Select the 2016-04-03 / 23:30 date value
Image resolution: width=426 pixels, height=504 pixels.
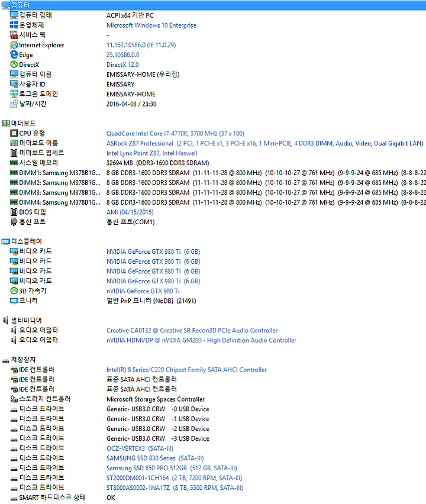[131, 104]
